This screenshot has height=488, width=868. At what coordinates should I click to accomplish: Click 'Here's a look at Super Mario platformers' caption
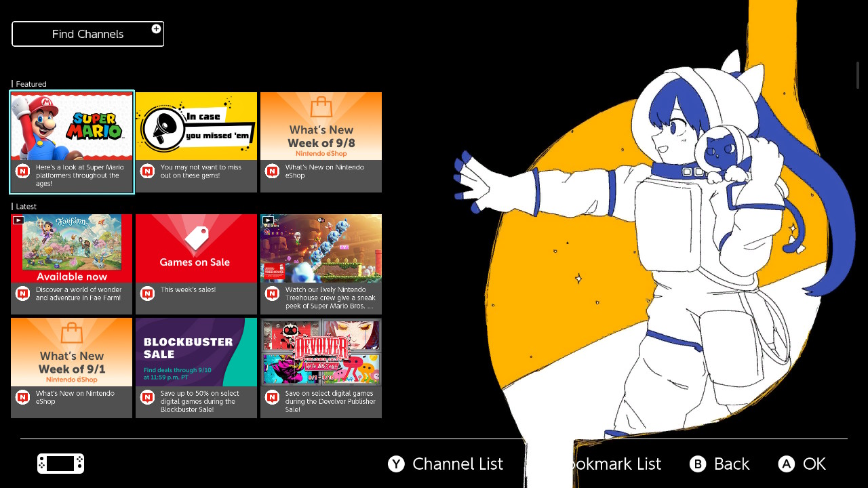coord(80,175)
